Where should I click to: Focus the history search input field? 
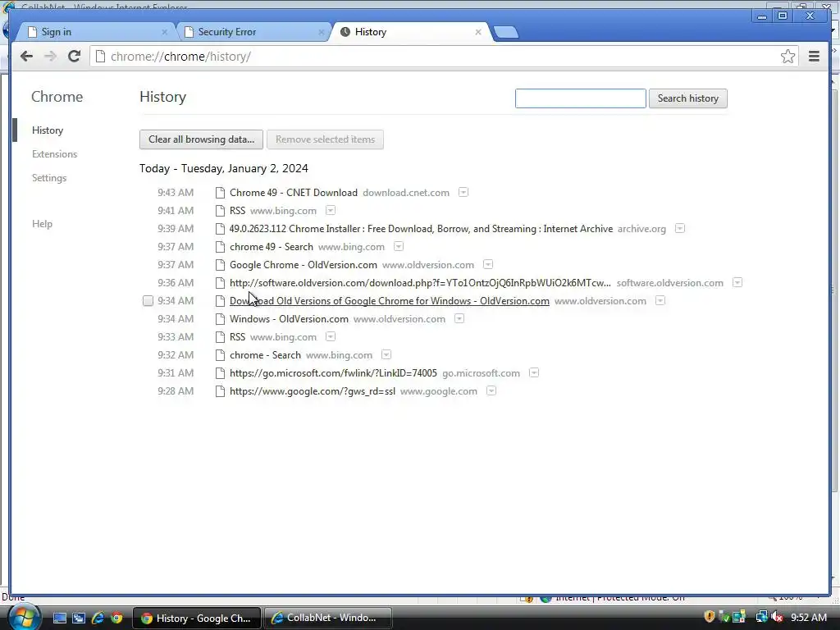pos(580,98)
